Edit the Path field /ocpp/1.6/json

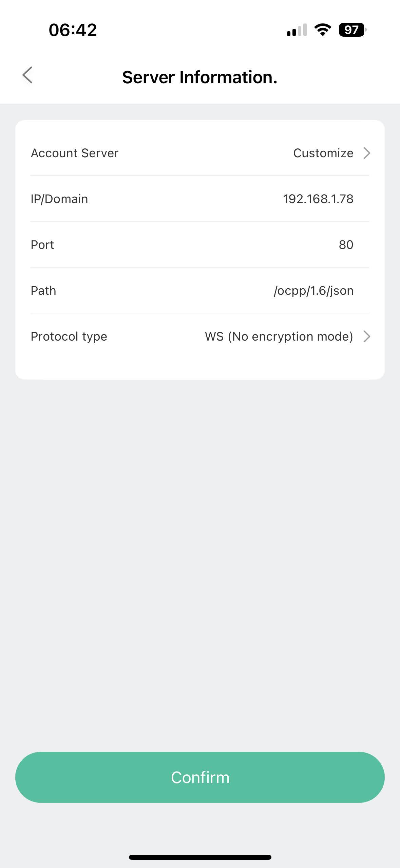coord(313,291)
